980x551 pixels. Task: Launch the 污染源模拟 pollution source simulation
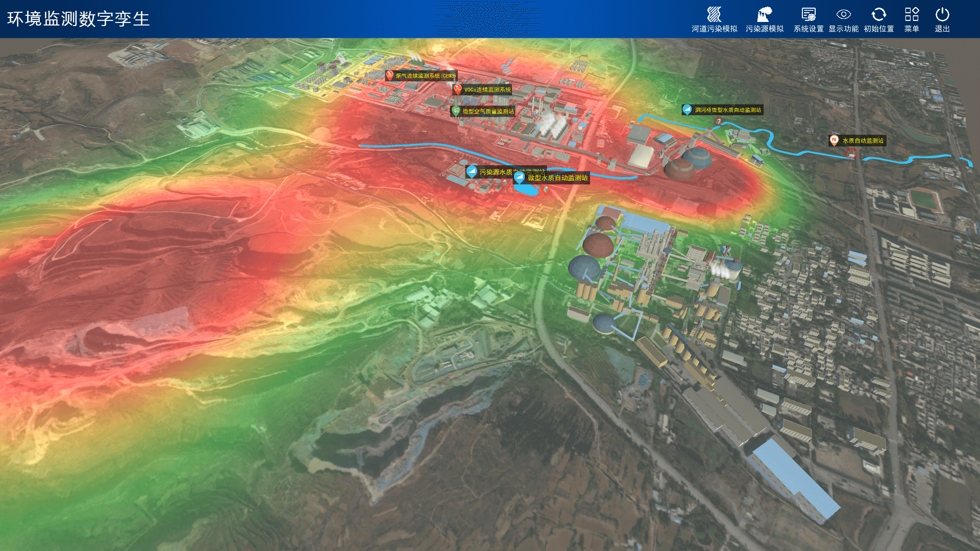[764, 14]
